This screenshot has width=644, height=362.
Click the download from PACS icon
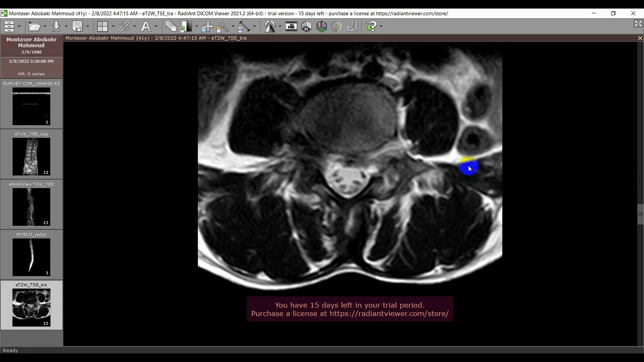click(x=56, y=26)
